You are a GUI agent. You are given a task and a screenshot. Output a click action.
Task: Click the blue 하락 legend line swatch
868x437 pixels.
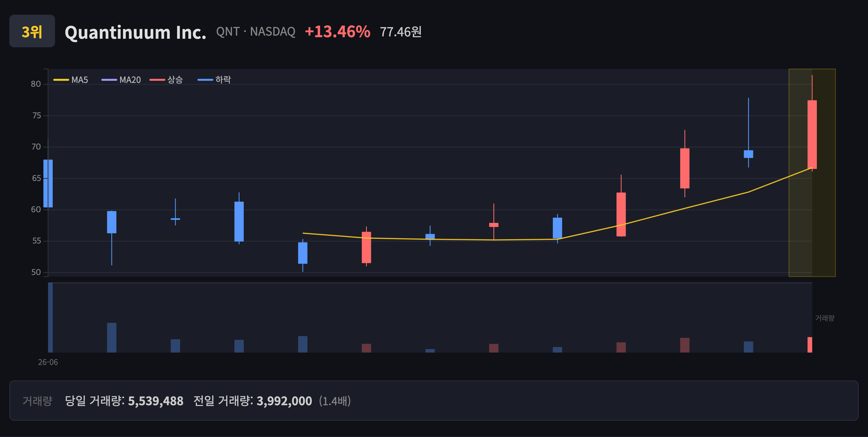pyautogui.click(x=205, y=80)
